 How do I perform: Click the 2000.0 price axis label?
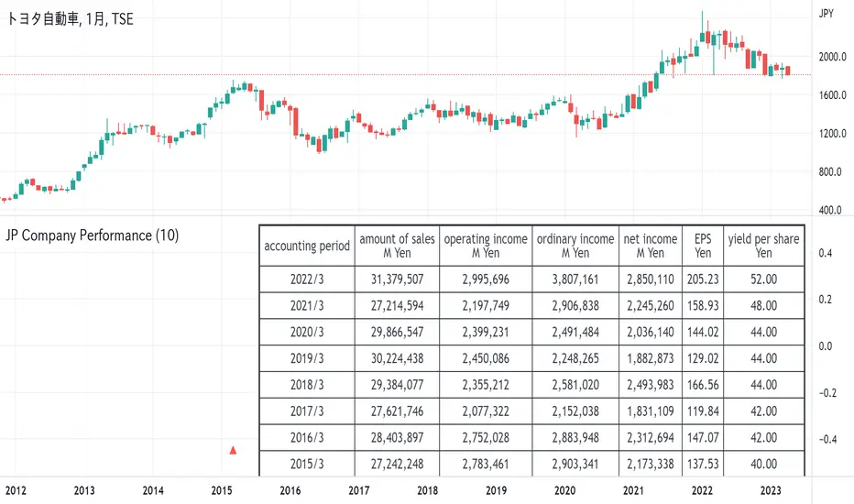(832, 57)
